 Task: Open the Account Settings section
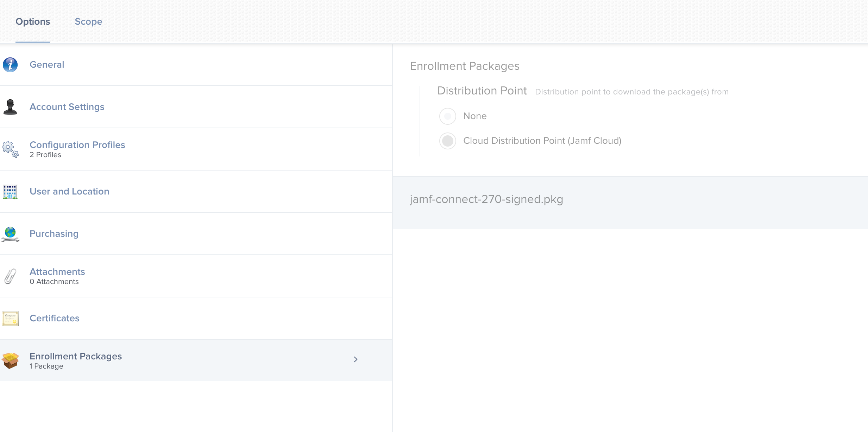click(196, 107)
